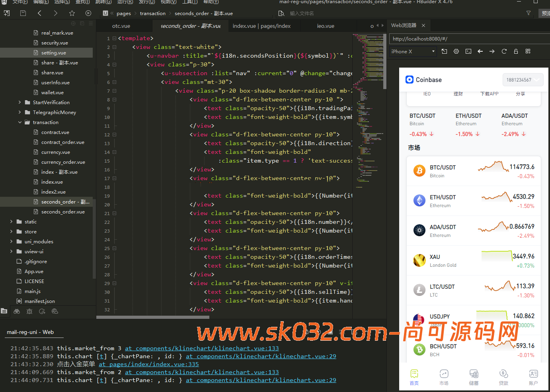Click the bookmark star icon
550x392 pixels.
[72, 13]
